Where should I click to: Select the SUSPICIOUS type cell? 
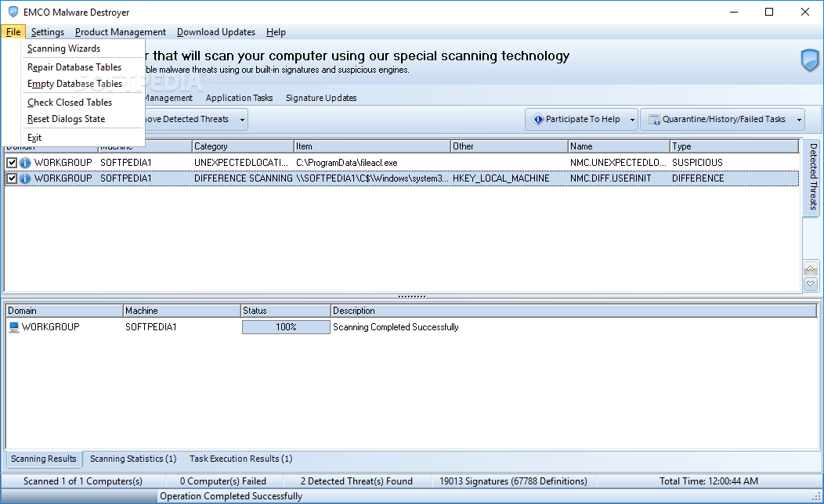(697, 163)
